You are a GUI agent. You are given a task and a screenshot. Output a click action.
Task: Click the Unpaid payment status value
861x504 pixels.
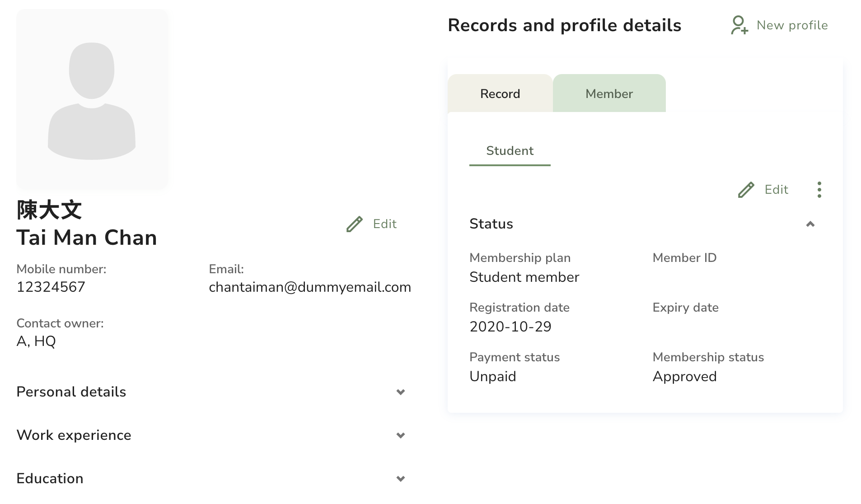492,376
